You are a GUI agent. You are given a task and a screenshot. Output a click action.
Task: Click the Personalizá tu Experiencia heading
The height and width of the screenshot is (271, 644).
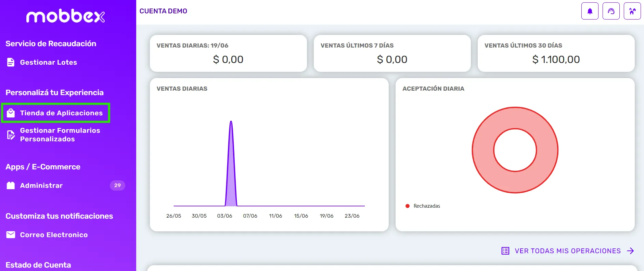click(54, 92)
